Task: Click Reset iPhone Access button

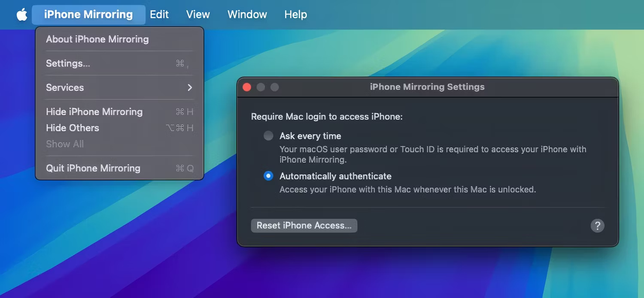Action: [x=304, y=225]
